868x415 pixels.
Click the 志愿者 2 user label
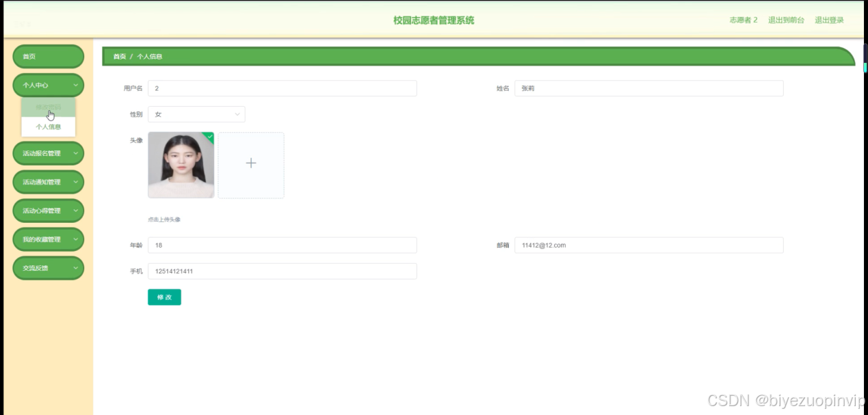pyautogui.click(x=744, y=21)
